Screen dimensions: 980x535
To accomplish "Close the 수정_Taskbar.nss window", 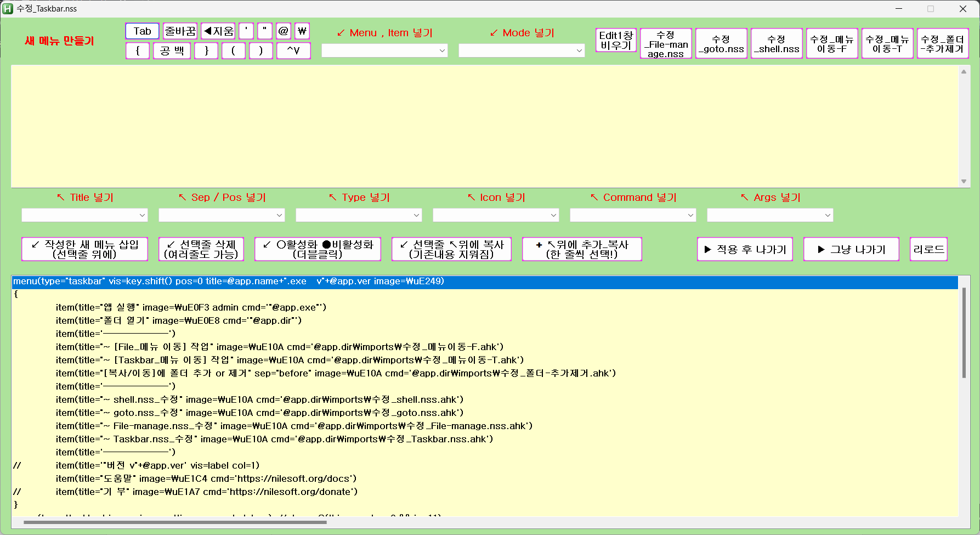I will (963, 9).
